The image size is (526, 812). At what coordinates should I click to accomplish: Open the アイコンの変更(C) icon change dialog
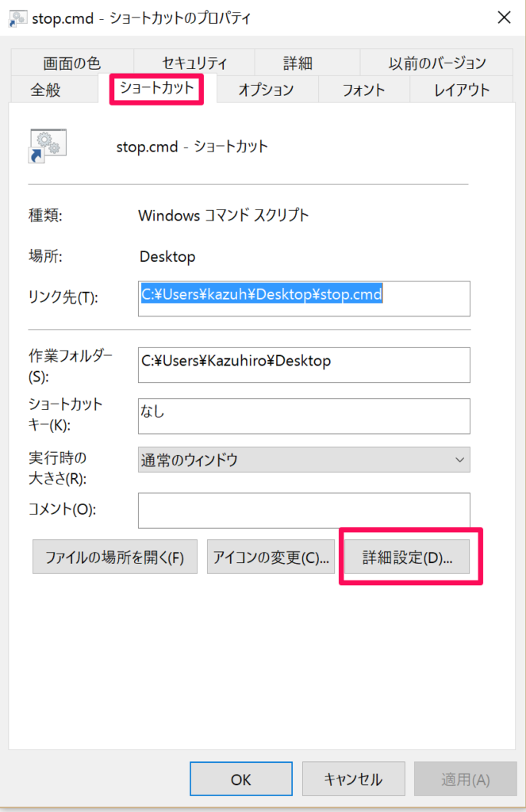(271, 556)
